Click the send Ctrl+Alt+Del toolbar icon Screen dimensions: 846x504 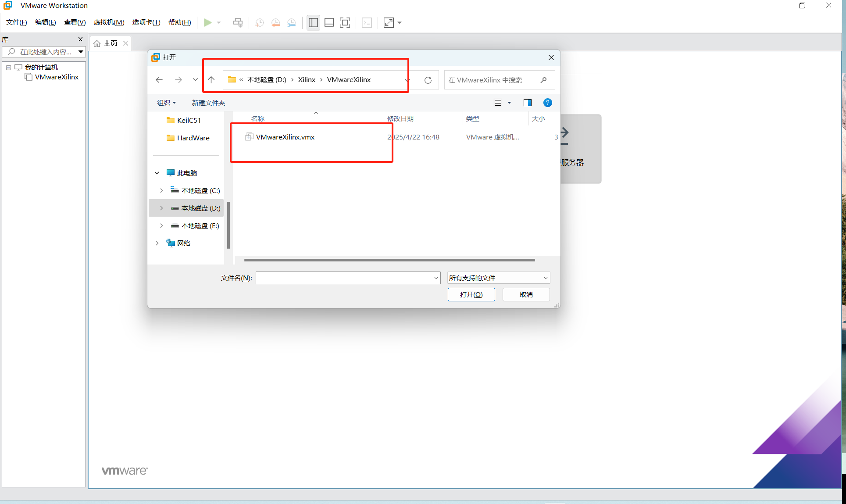tap(238, 22)
